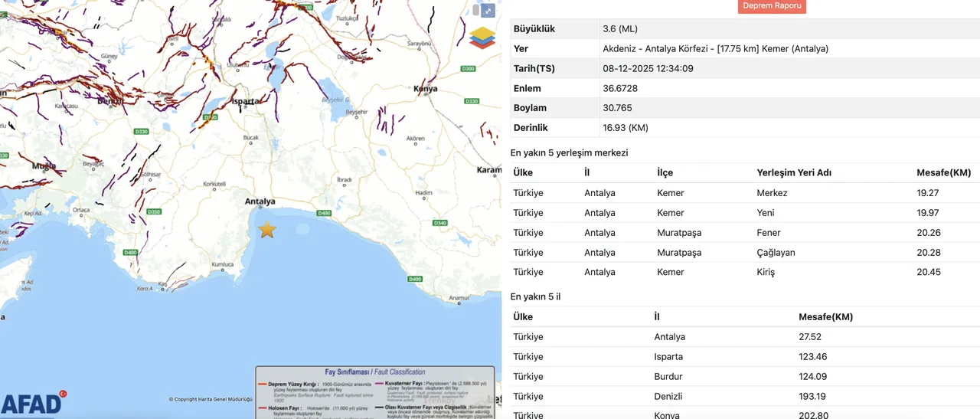This screenshot has width=980, height=419.
Task: Click the Antalya city label on map
Action: tap(260, 201)
